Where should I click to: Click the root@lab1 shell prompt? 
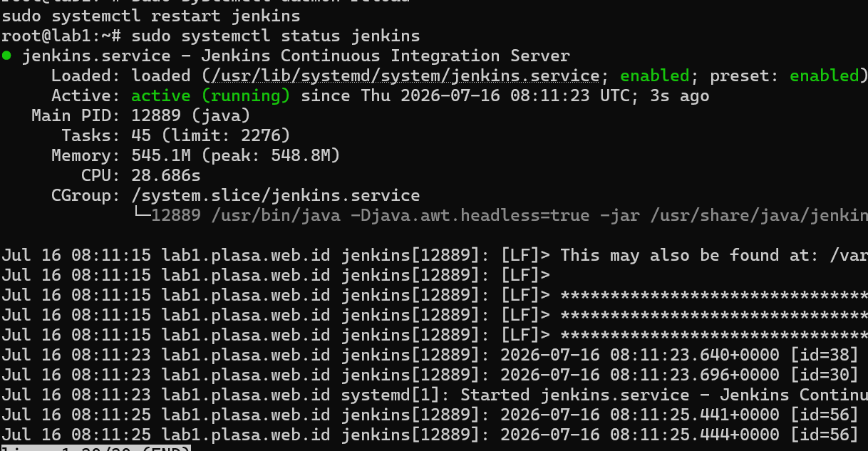pos(61,36)
